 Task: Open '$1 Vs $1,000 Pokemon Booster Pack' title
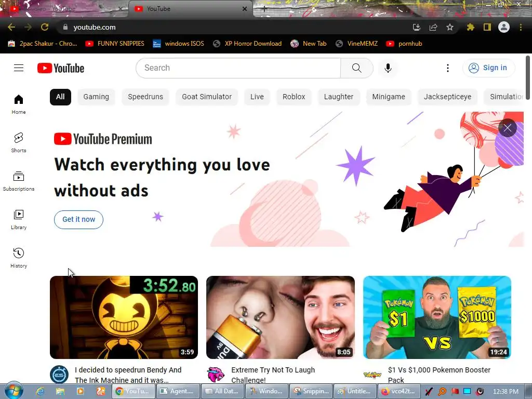(x=440, y=375)
